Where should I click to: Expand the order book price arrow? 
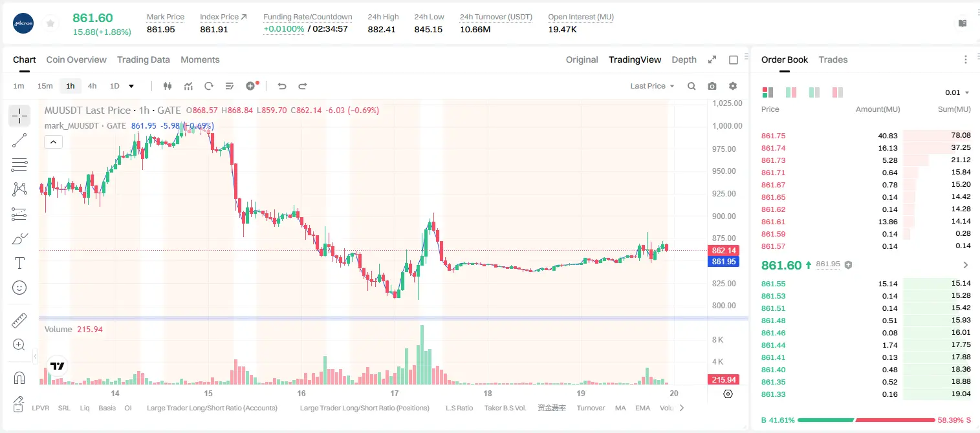tap(966, 265)
